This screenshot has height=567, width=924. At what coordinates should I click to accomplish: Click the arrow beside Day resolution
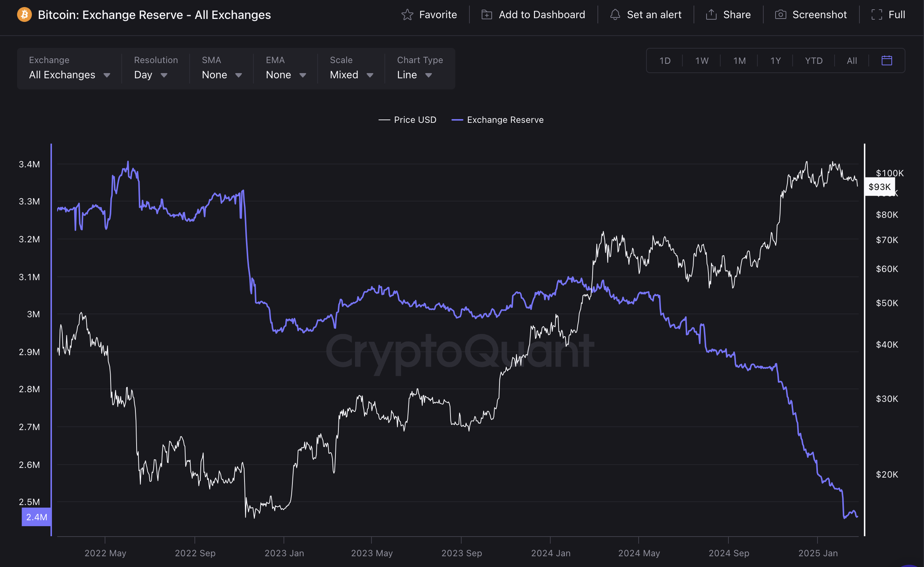pyautogui.click(x=164, y=75)
